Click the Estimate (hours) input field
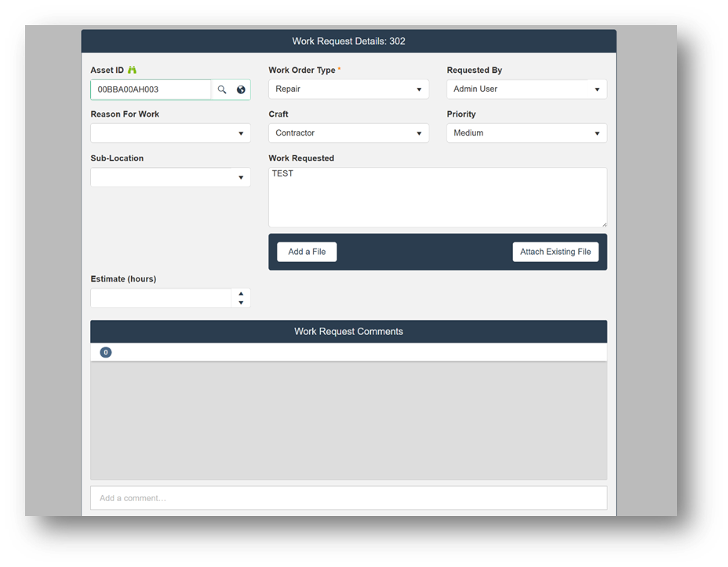This screenshot has width=728, height=567. coord(161,298)
